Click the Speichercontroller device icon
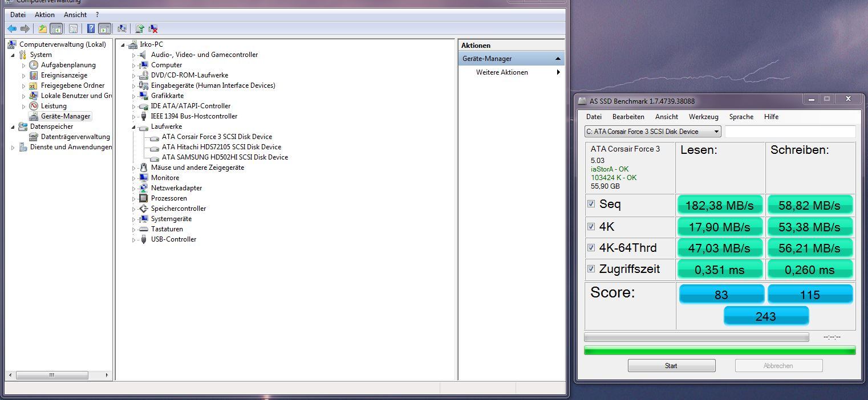The height and width of the screenshot is (400, 868). (144, 209)
